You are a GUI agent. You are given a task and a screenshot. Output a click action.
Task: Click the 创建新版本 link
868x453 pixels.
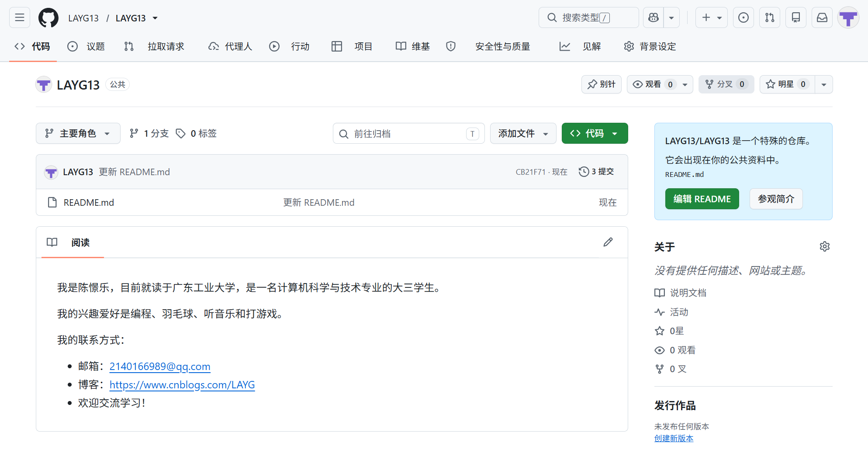click(674, 438)
